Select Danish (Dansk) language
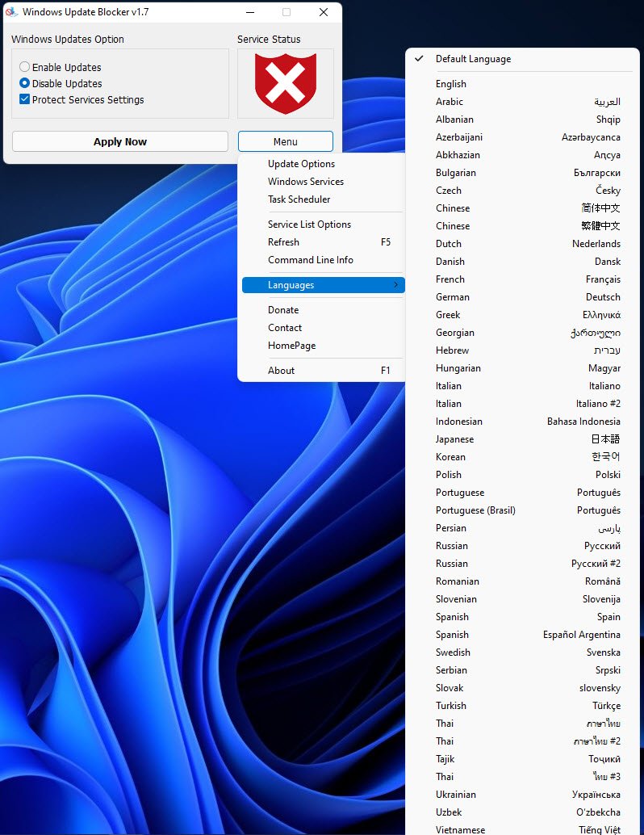Screen dimensions: 644x835 click(522, 262)
